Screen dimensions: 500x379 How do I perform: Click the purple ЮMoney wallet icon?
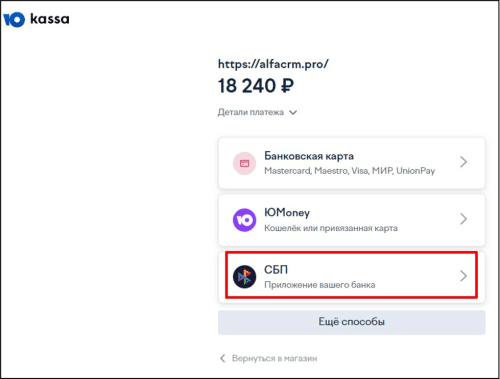point(244,220)
